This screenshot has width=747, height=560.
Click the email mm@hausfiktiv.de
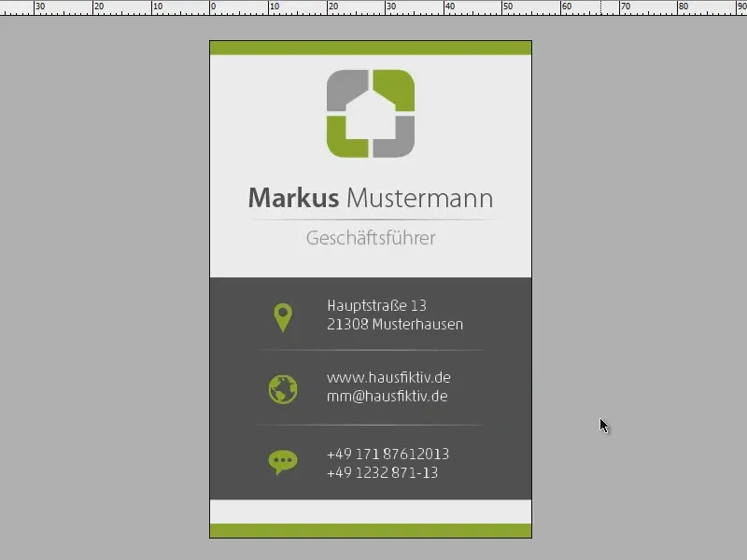(388, 396)
